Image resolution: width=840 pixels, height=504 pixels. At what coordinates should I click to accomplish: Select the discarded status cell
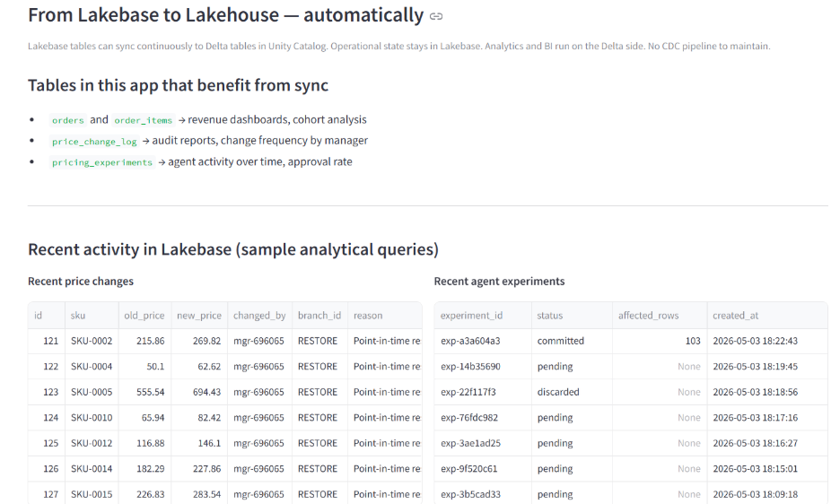[x=573, y=392]
